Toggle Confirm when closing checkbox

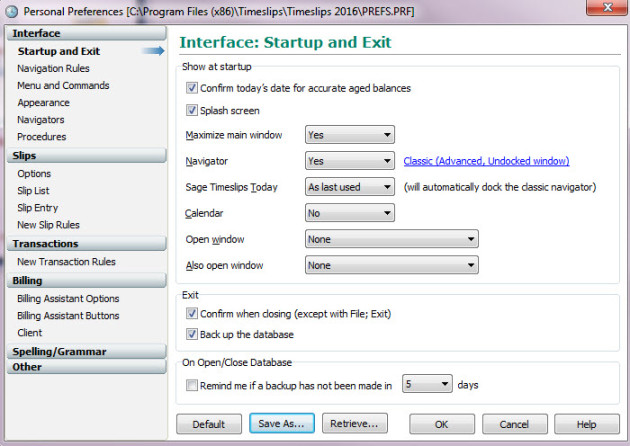coord(192,313)
